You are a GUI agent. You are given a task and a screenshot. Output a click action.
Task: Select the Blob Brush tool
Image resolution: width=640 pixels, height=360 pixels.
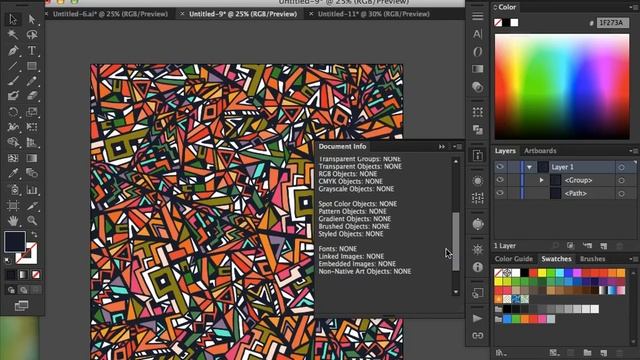click(13, 96)
